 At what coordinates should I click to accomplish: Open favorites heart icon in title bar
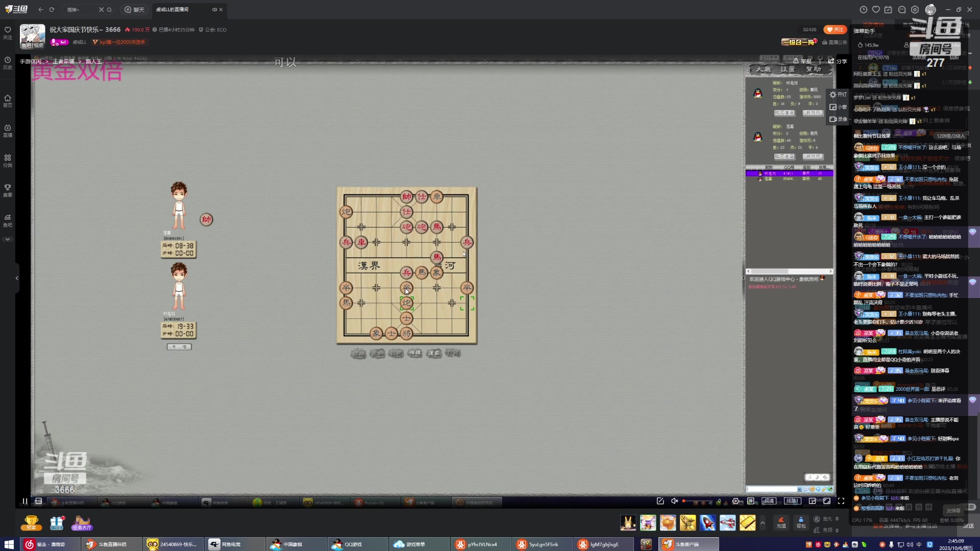[x=876, y=9]
